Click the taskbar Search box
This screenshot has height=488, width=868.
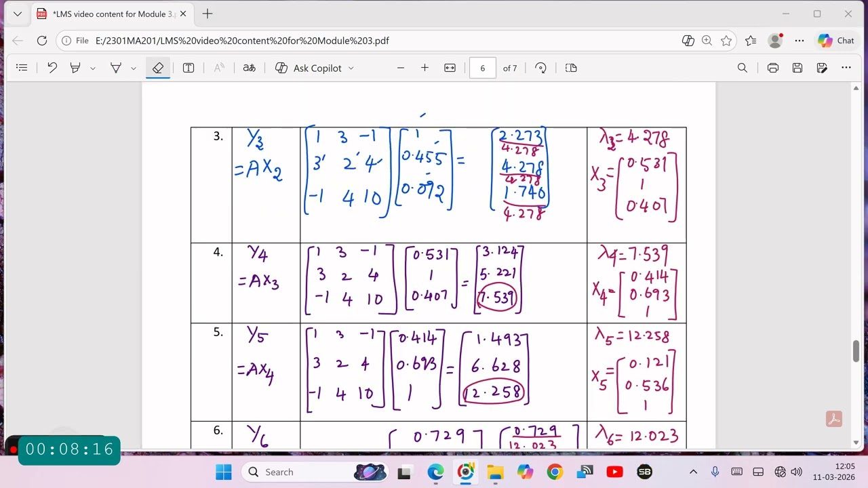pyautogui.click(x=315, y=472)
